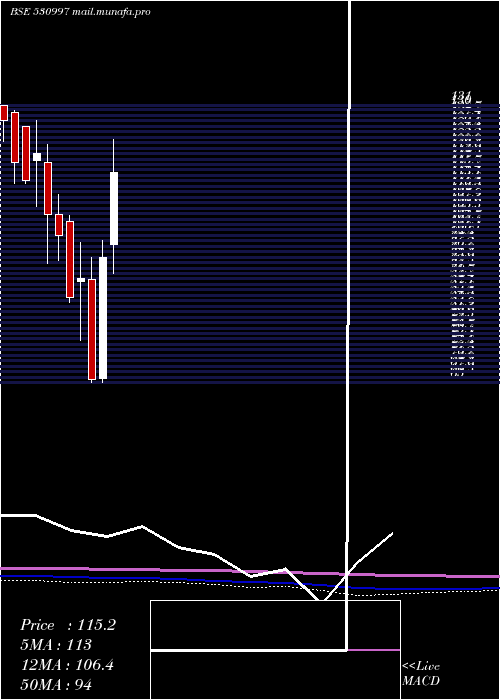The image size is (500, 700).
Task: Click the tall white candlestick at far right of series
Action: pyautogui.click(x=114, y=208)
